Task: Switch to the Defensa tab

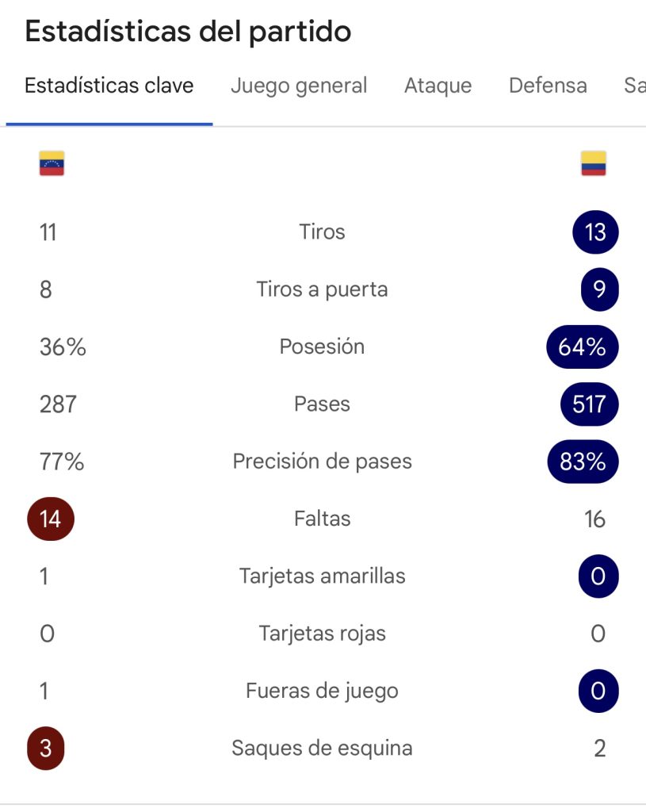Action: (548, 86)
